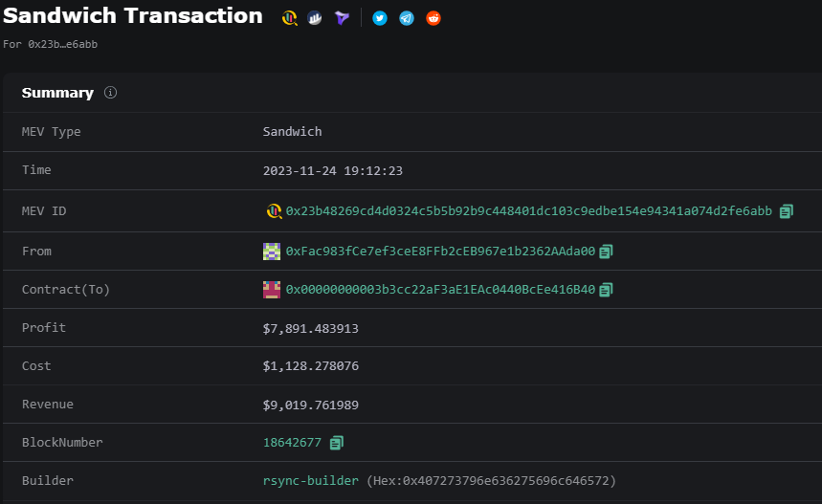Open Contract(To) address 0x000000 link

(x=440, y=290)
